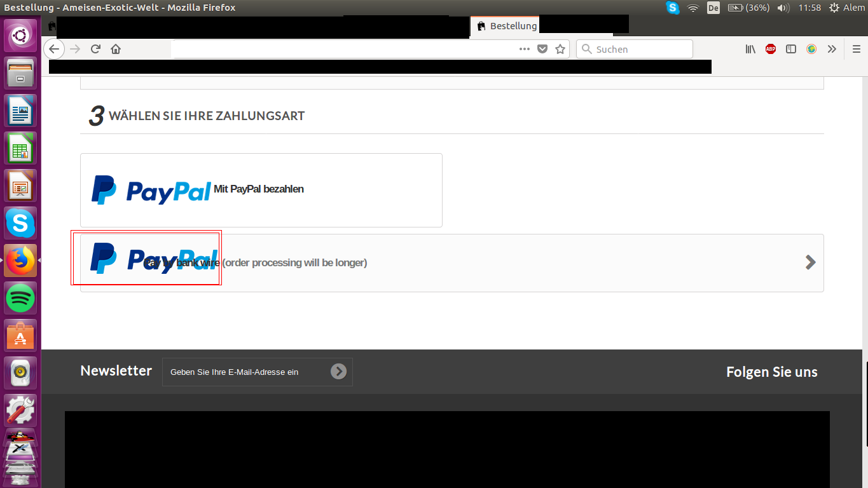The height and width of the screenshot is (488, 868).
Task: Open the Firefox home page
Action: [x=116, y=49]
